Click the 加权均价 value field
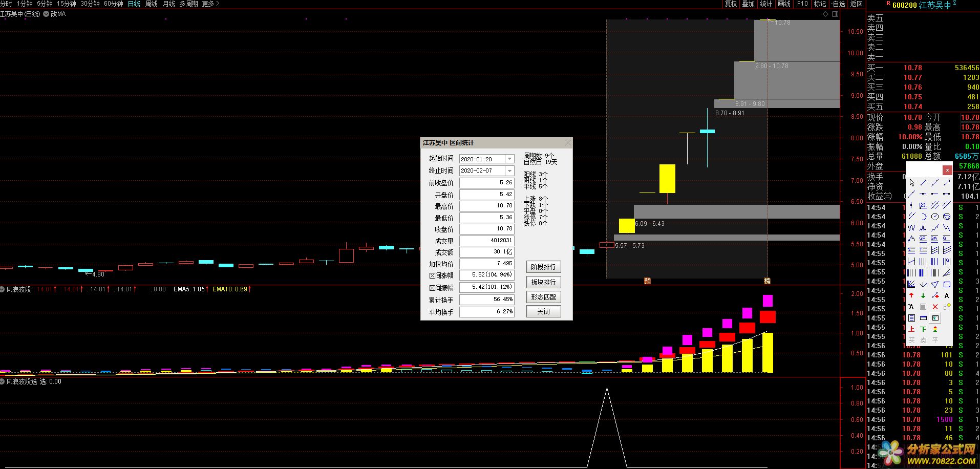Image resolution: width=980 pixels, height=469 pixels. (x=486, y=264)
